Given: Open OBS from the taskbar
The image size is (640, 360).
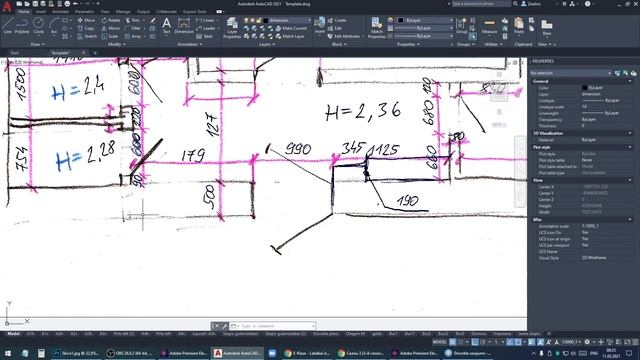Looking at the screenshot, I should tap(129, 353).
